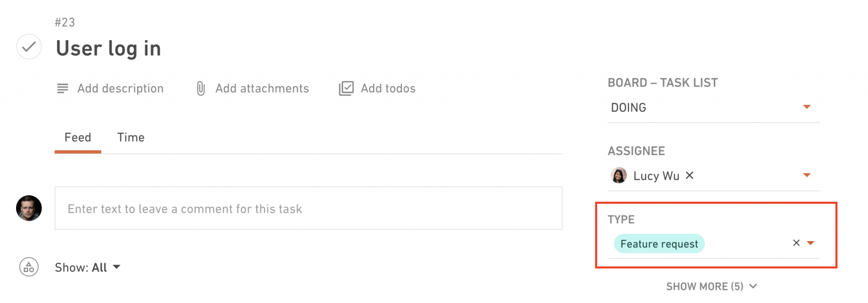
Task: Click the todos checkbox icon
Action: pos(346,89)
